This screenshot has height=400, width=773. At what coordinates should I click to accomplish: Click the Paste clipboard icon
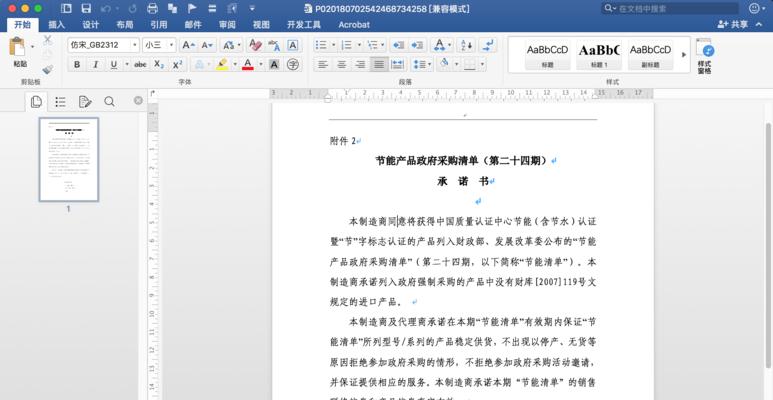[17, 46]
